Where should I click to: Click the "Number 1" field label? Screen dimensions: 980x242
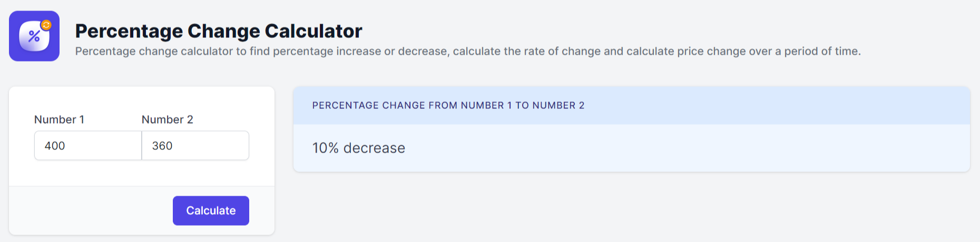[x=59, y=119]
